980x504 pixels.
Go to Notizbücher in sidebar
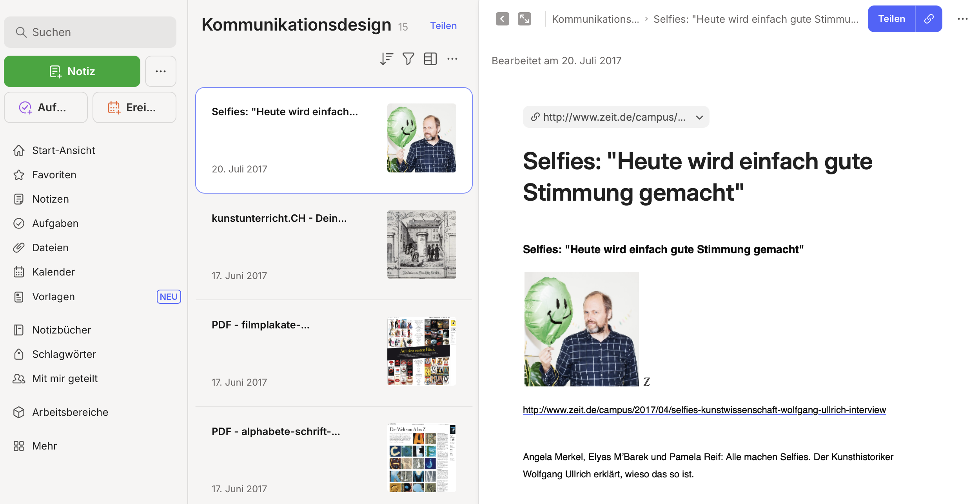pyautogui.click(x=62, y=330)
